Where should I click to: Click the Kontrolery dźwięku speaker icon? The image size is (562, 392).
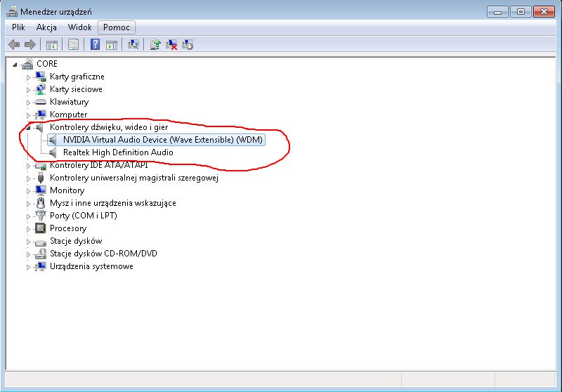40,127
